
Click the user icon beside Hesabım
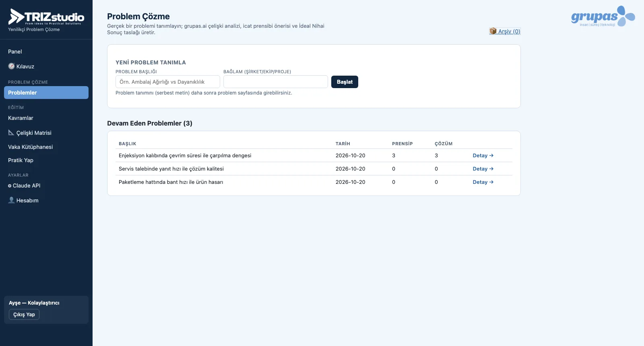(x=11, y=200)
